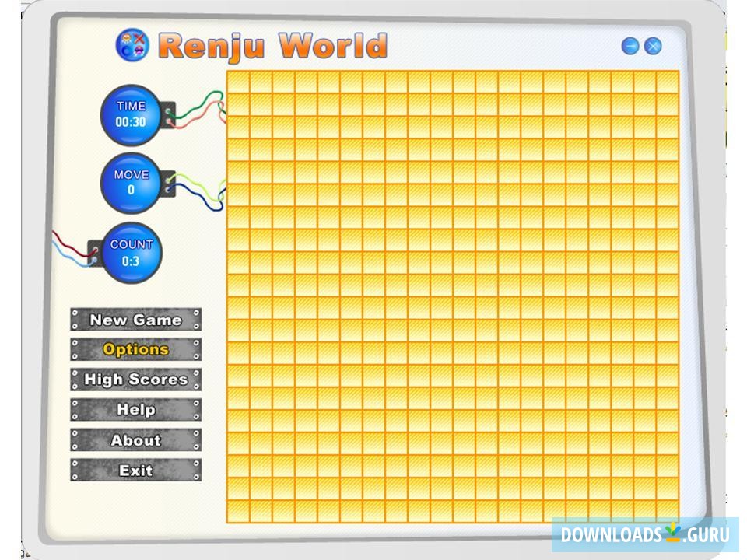Select the round minimize icon at top right
Screen dimensions: 747x560
coord(632,47)
